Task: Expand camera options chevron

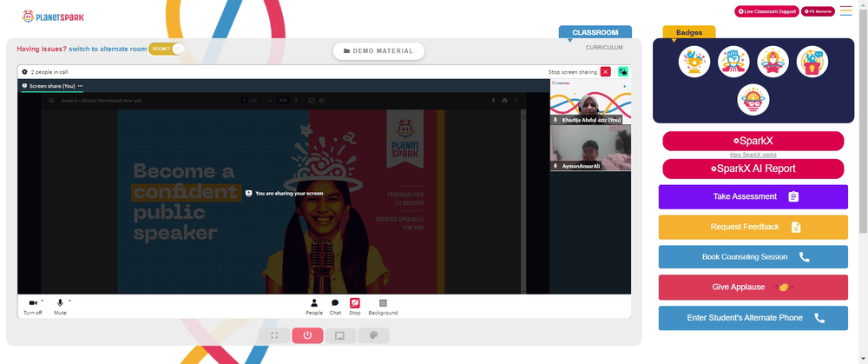Action: point(43,301)
